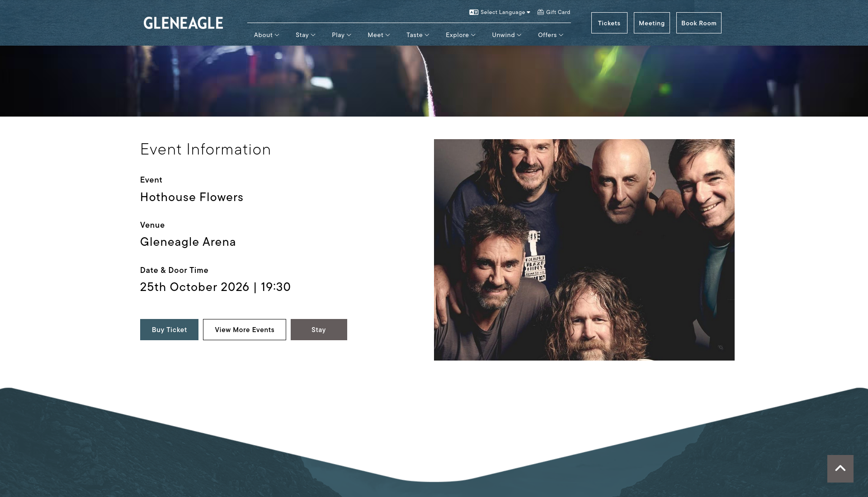Click the Gift Card icon
868x497 pixels.
(x=541, y=12)
